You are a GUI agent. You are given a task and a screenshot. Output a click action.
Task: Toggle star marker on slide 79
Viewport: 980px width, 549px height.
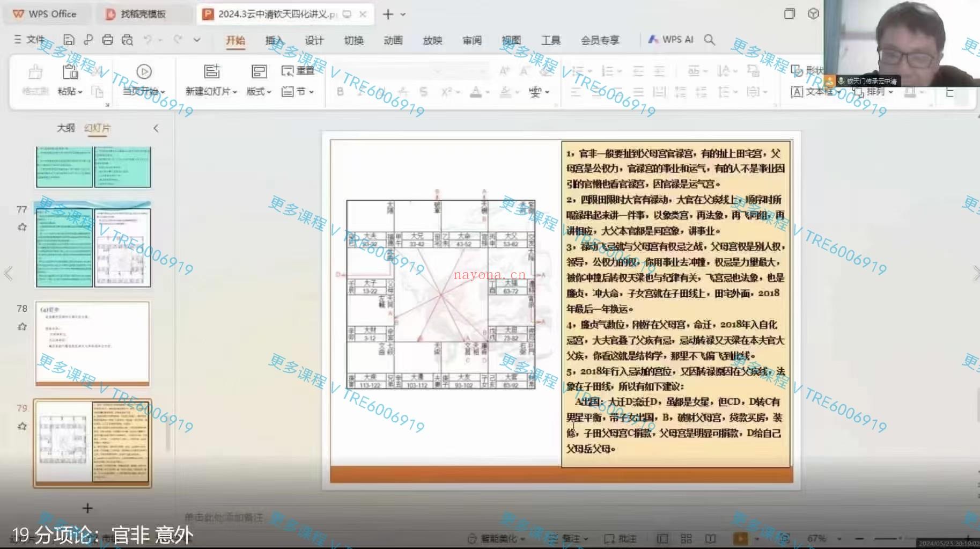point(22,426)
